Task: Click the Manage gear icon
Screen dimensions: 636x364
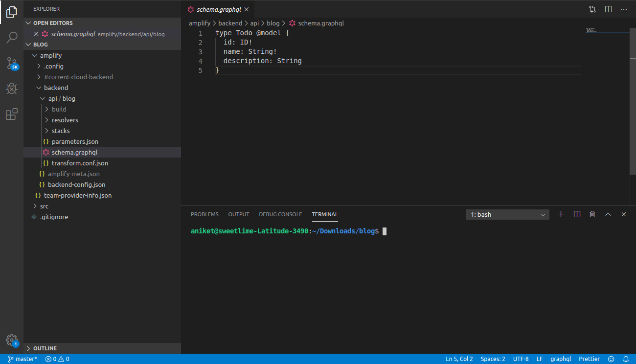Action: click(x=12, y=340)
